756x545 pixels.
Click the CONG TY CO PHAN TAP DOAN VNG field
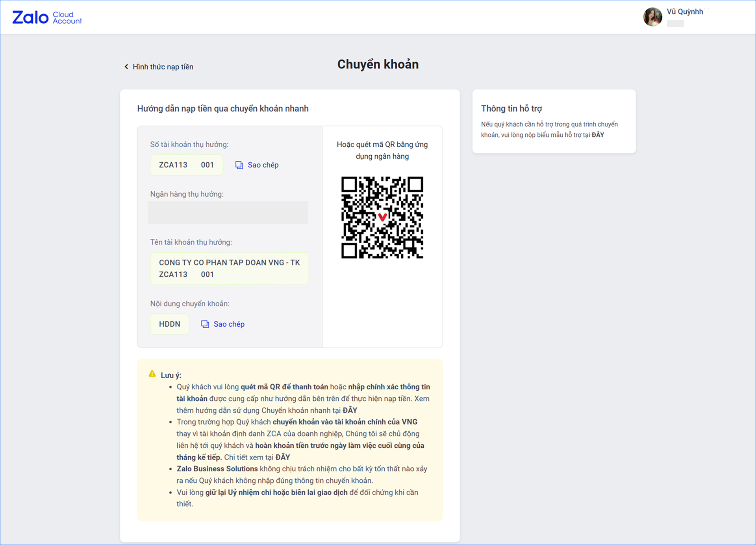[229, 269]
